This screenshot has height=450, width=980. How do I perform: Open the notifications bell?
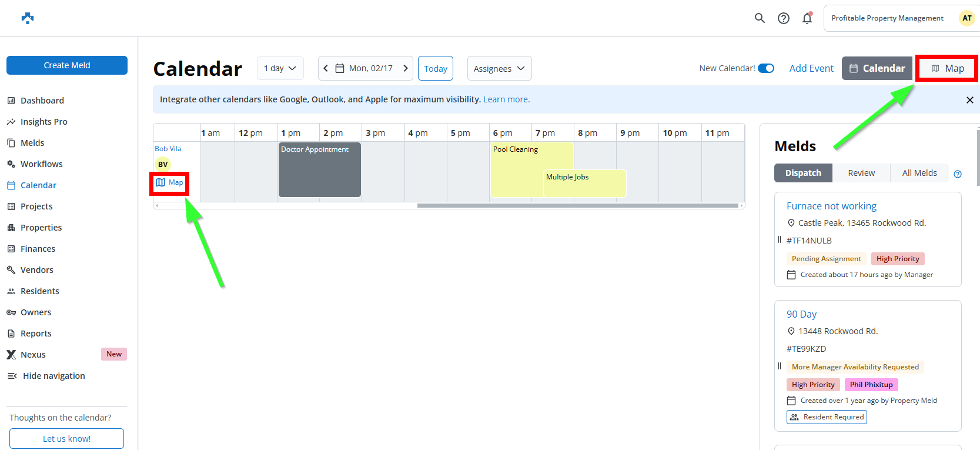point(807,18)
